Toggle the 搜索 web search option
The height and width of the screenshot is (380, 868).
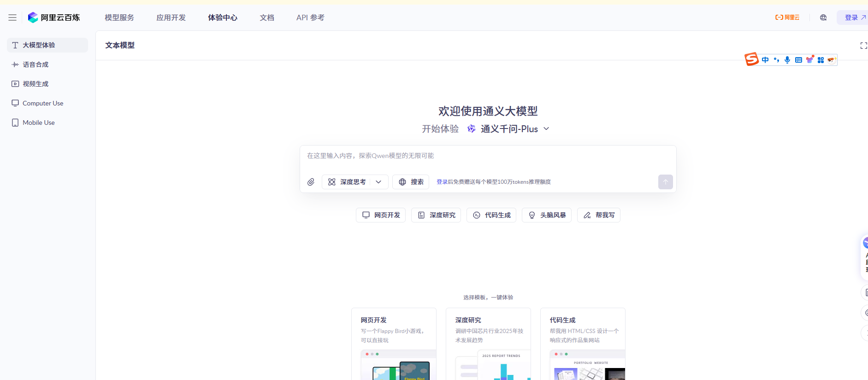tap(411, 182)
